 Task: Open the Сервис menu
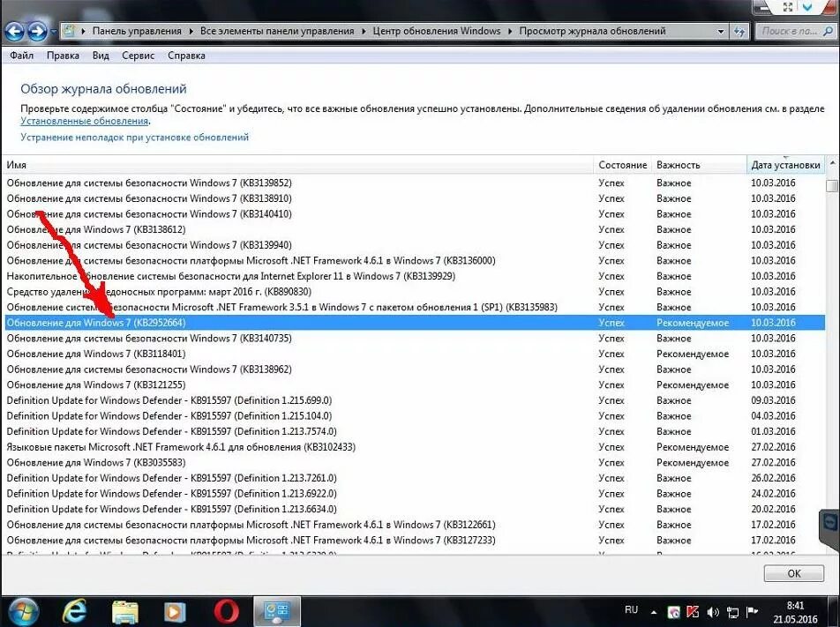tap(138, 56)
